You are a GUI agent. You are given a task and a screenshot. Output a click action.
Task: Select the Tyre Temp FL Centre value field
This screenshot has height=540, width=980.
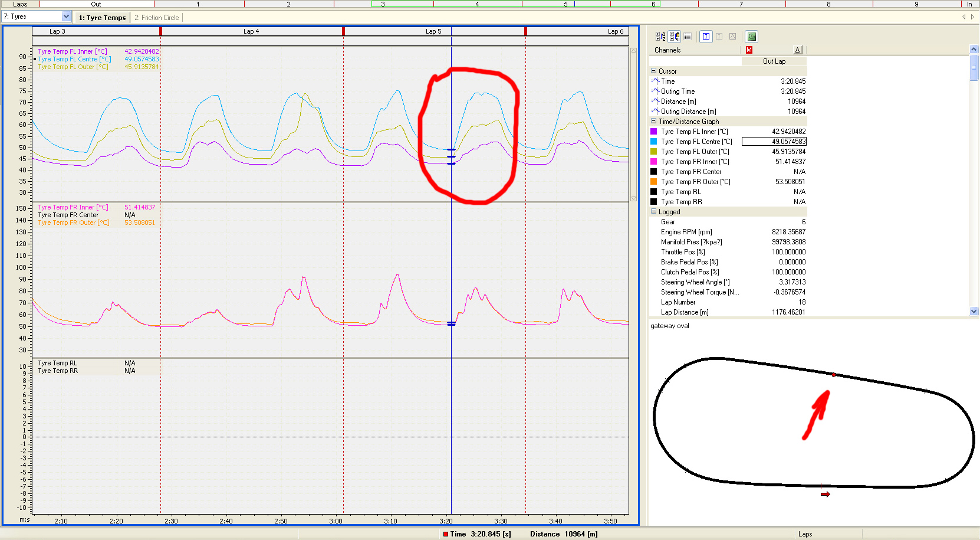(x=774, y=142)
